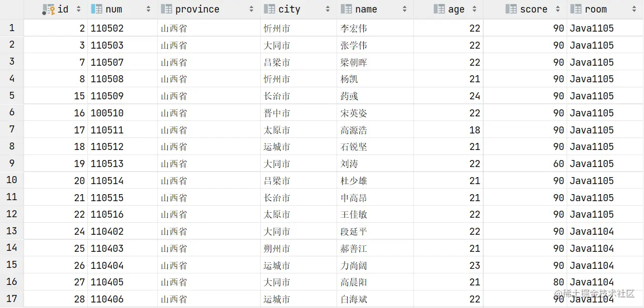This screenshot has width=644, height=308.
Task: Click the column icon beside num header
Action: (x=96, y=9)
